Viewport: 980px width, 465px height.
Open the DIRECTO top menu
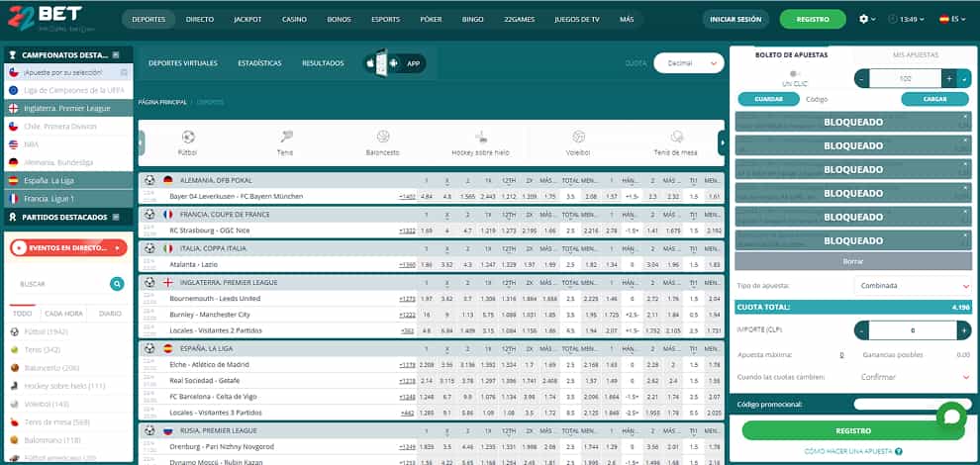pyautogui.click(x=200, y=20)
